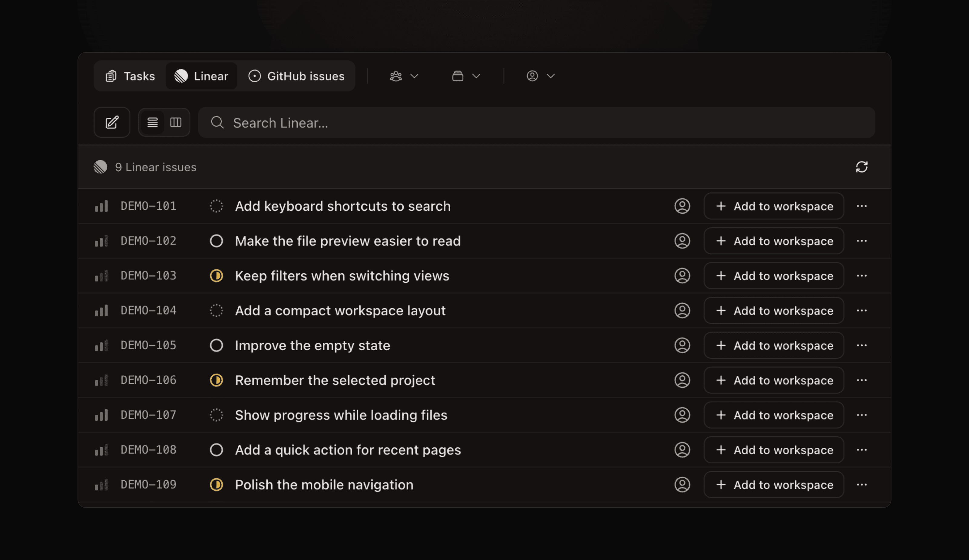969x560 pixels.
Task: Click the DEMO-104 issue identifier
Action: point(148,310)
